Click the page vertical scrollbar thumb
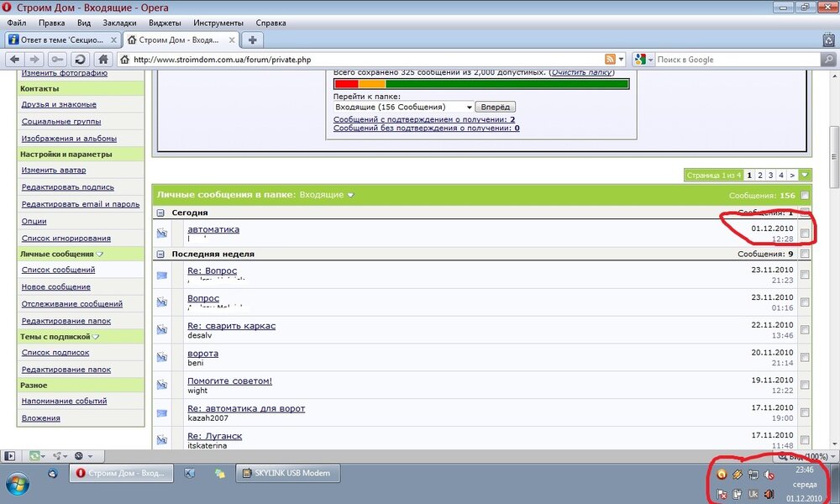The width and height of the screenshot is (840, 504). click(833, 157)
